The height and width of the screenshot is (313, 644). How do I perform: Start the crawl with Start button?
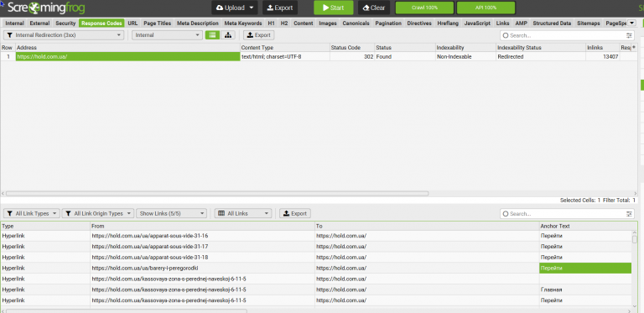tap(334, 8)
